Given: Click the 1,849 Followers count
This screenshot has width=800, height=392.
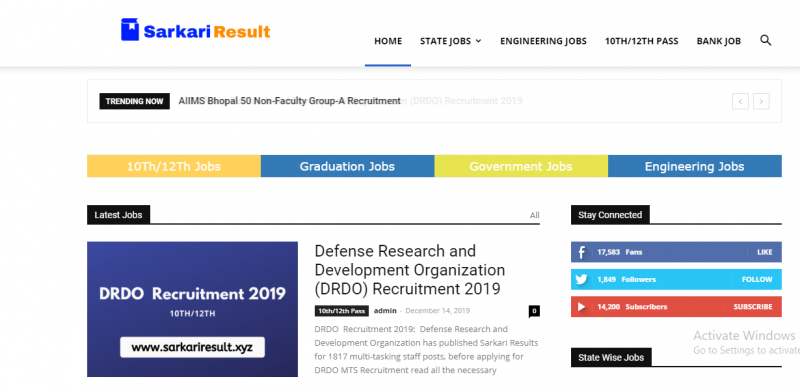Looking at the screenshot, I should 627,280.
